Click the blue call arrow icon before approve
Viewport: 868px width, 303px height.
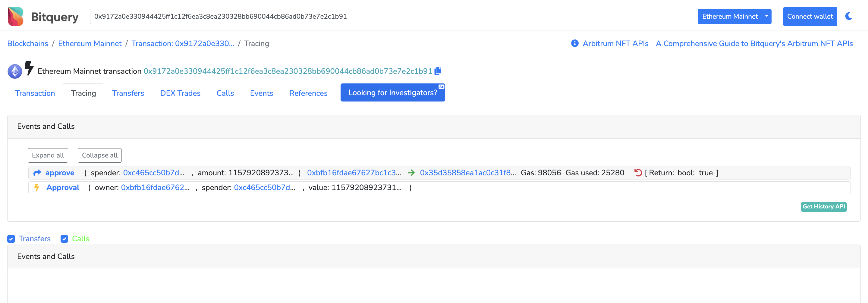tap(37, 173)
